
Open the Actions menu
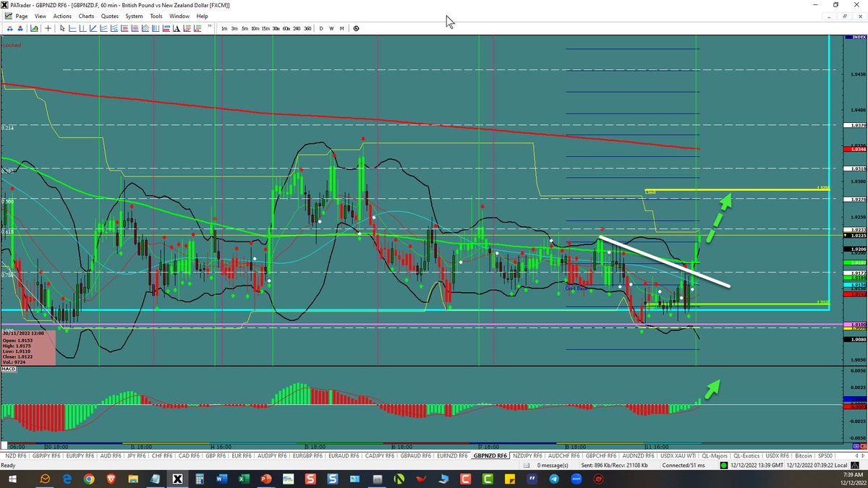tap(62, 16)
